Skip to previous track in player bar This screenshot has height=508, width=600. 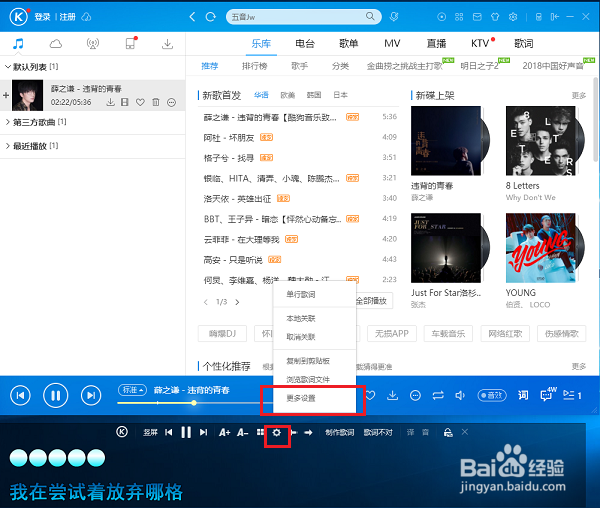(20, 395)
